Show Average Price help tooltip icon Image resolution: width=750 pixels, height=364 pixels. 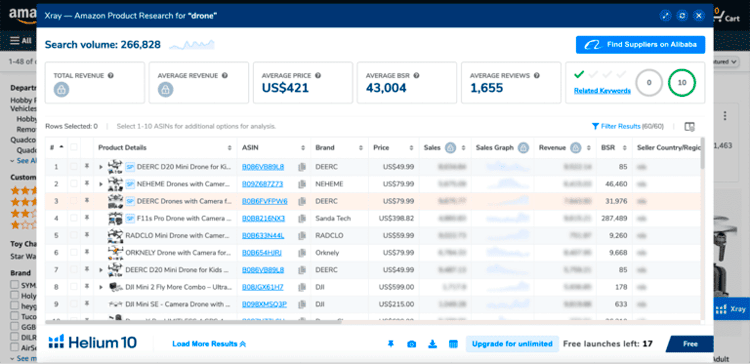coord(318,76)
